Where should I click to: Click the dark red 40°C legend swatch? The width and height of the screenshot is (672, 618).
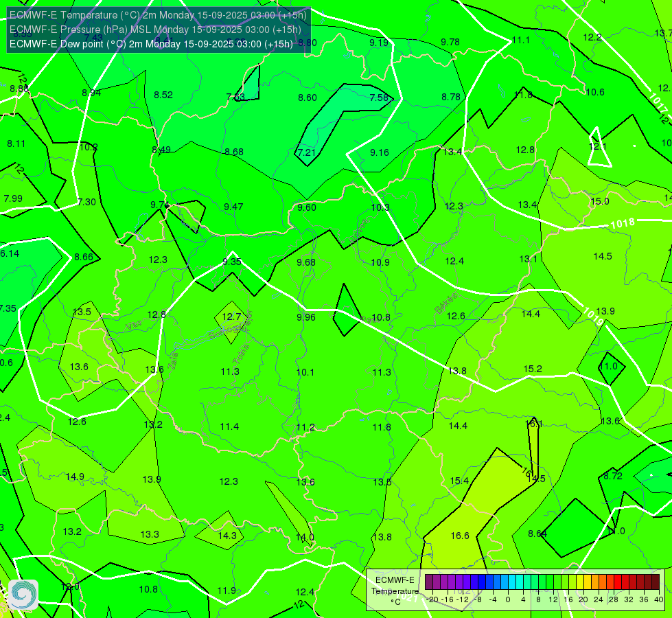tap(656, 582)
